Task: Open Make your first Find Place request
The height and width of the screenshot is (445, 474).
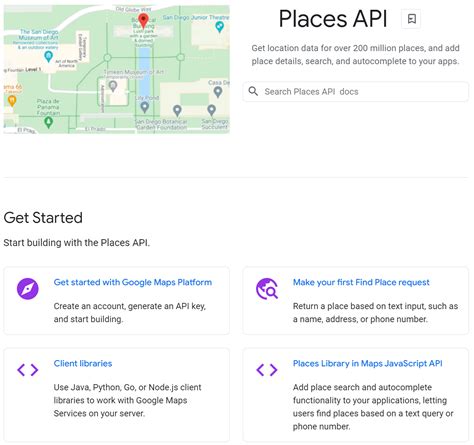Action: [361, 282]
